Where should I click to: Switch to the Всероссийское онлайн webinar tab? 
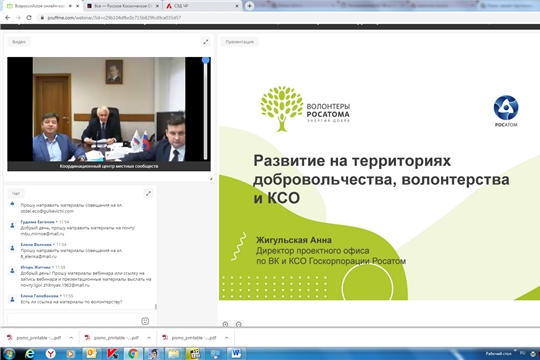pos(39,6)
